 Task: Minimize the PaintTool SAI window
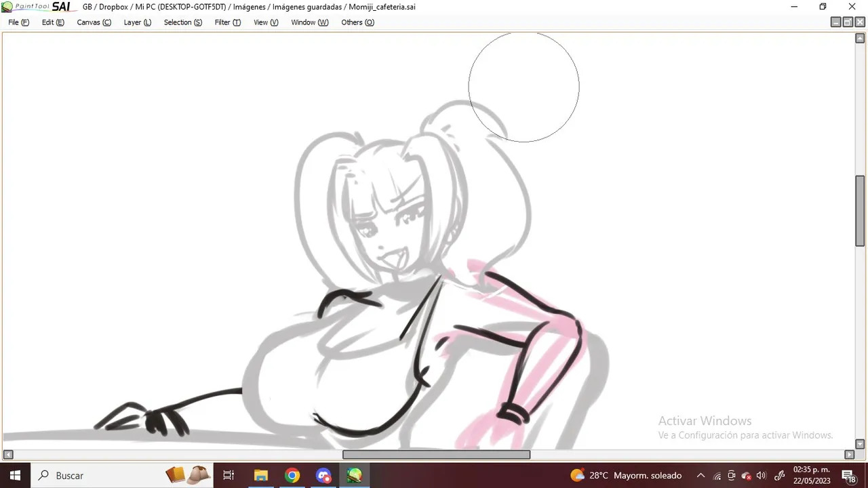point(794,7)
